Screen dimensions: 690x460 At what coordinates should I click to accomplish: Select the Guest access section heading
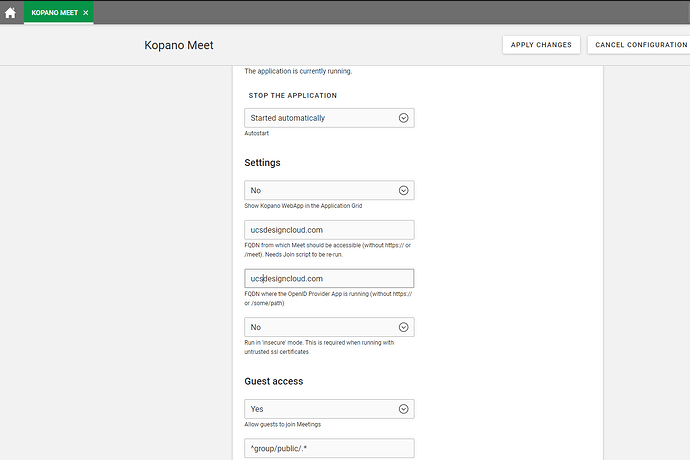tap(274, 381)
